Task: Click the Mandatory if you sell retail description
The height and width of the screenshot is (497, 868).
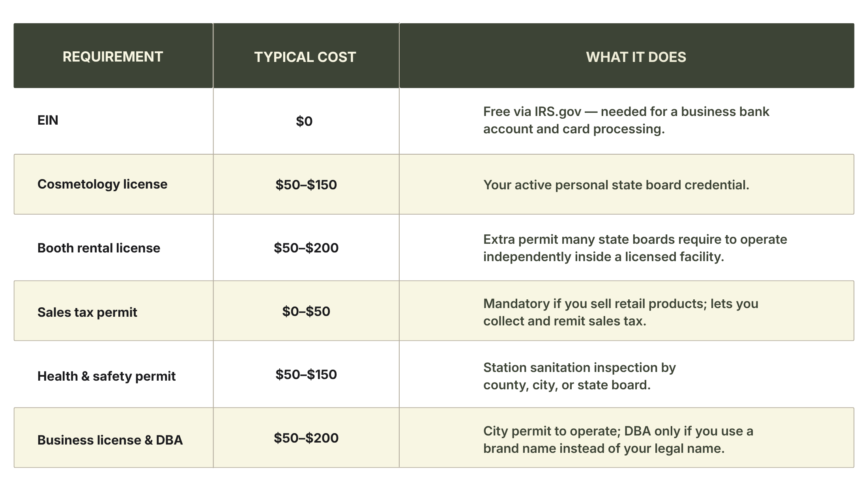Action: click(x=621, y=312)
